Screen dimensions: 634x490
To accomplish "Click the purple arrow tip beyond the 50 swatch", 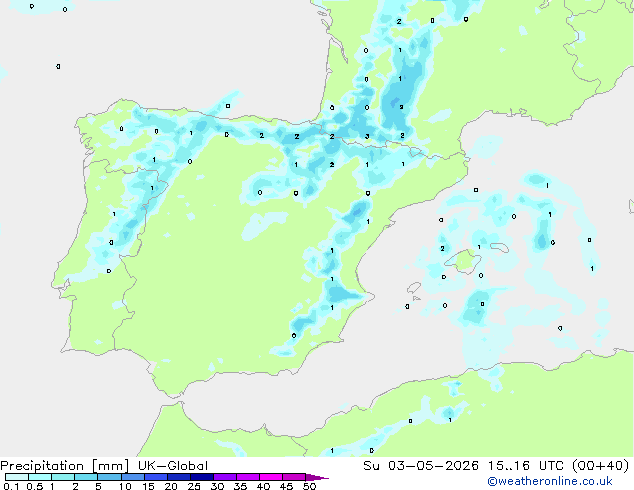I will pos(317,477).
